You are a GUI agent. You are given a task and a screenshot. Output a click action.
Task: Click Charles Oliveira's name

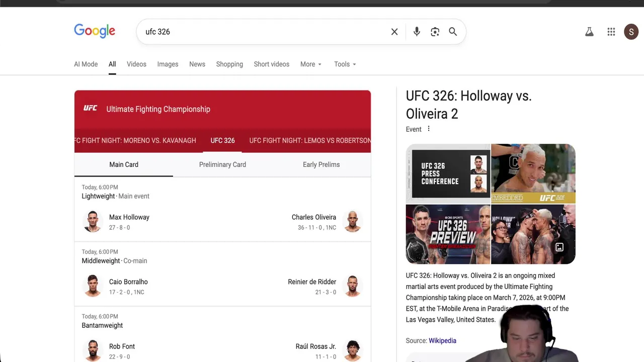coord(314,217)
